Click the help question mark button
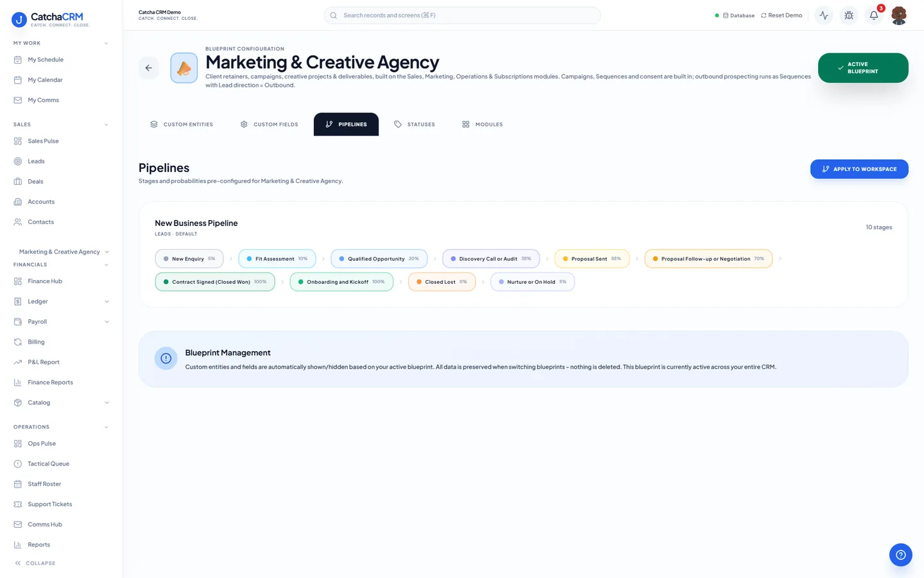The image size is (924, 578). (901, 555)
